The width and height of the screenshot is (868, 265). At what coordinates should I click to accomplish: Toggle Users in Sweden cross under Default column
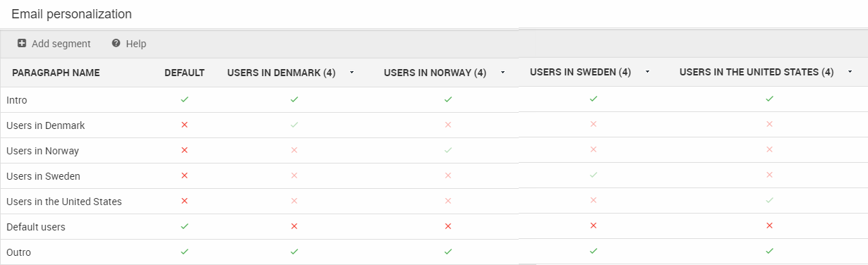click(x=184, y=175)
